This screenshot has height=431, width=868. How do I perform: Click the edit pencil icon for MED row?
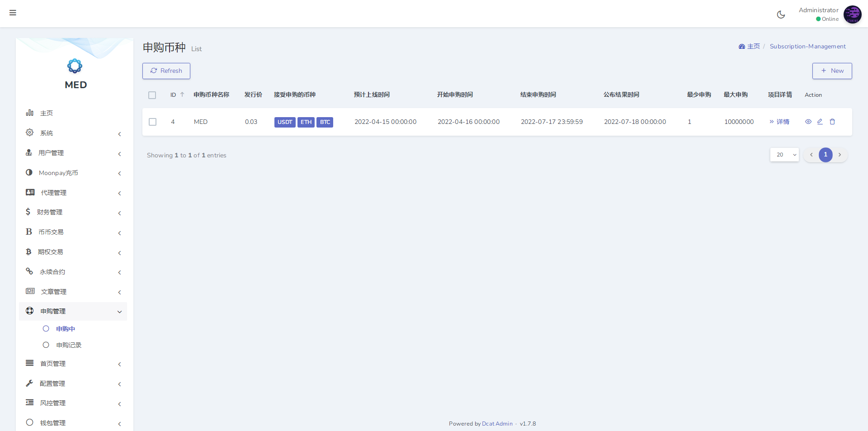tap(820, 122)
